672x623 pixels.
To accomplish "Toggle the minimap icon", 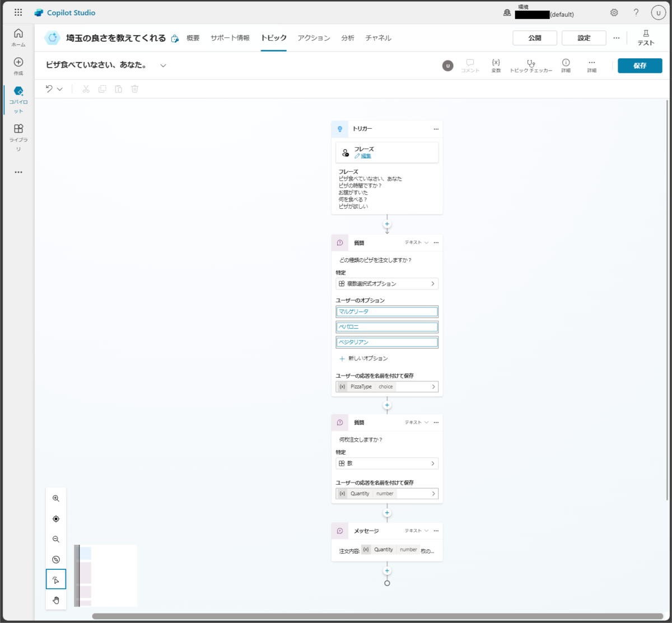I will [x=56, y=559].
